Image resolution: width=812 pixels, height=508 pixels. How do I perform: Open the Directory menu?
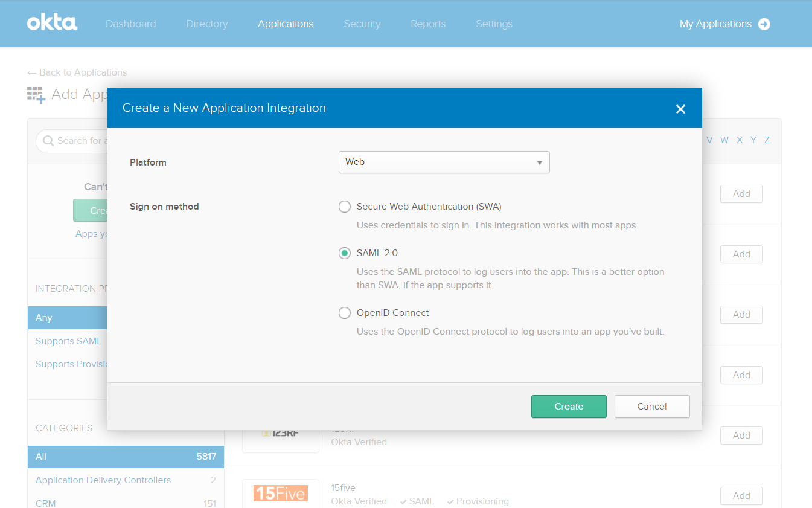click(207, 24)
